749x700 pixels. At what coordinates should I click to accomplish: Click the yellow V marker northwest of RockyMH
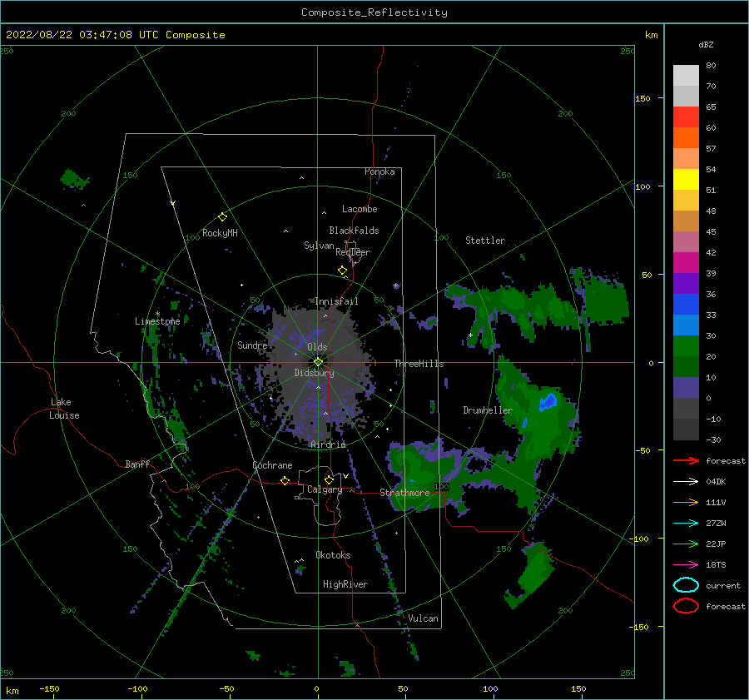click(173, 203)
